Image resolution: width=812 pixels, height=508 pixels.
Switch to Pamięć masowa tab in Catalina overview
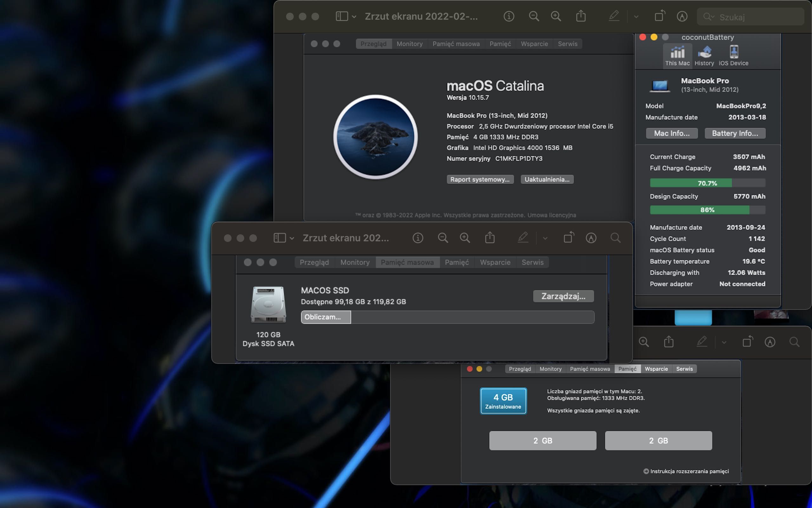(456, 44)
